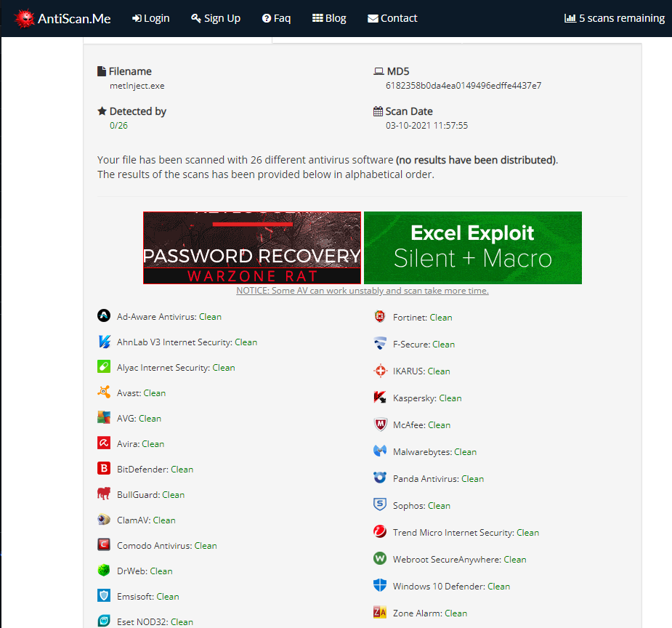Image resolution: width=672 pixels, height=628 pixels.
Task: Open the Sign Up page
Action: (x=216, y=18)
